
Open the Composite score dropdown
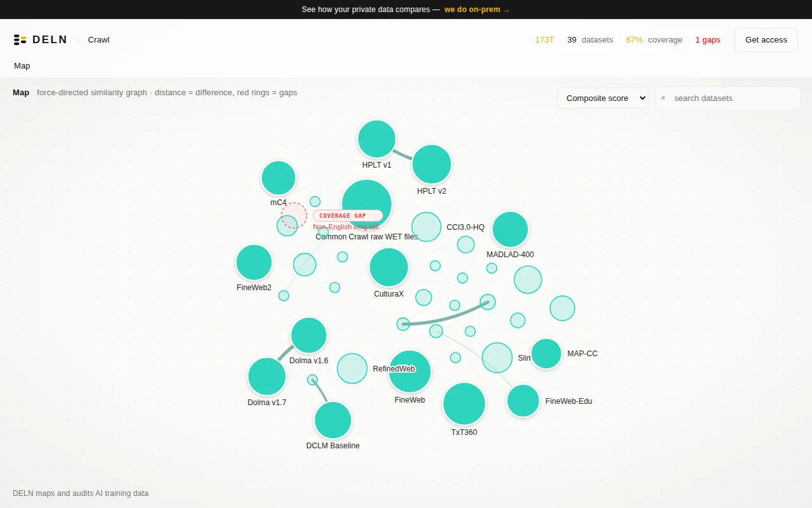603,98
